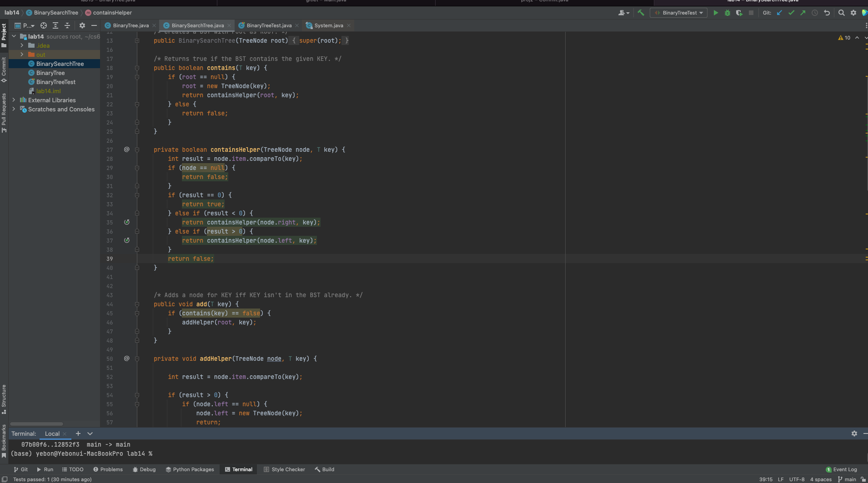This screenshot has width=868, height=483.
Task: Push commits with the Git push arrow
Action: (x=803, y=13)
